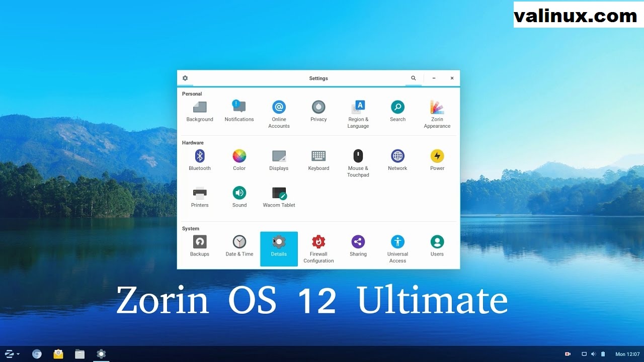Open the Details panel
The width and height of the screenshot is (644, 362).
tap(279, 249)
